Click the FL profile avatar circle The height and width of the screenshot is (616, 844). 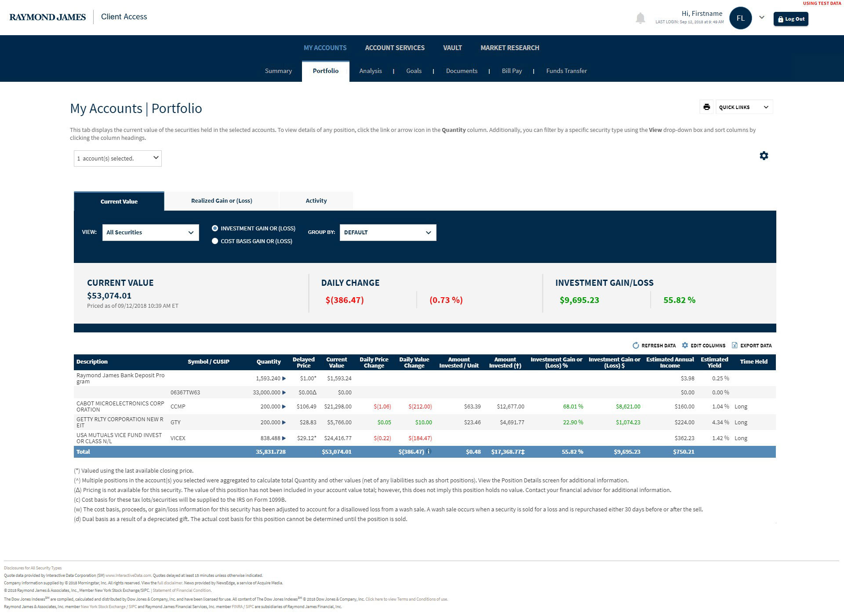pyautogui.click(x=741, y=18)
